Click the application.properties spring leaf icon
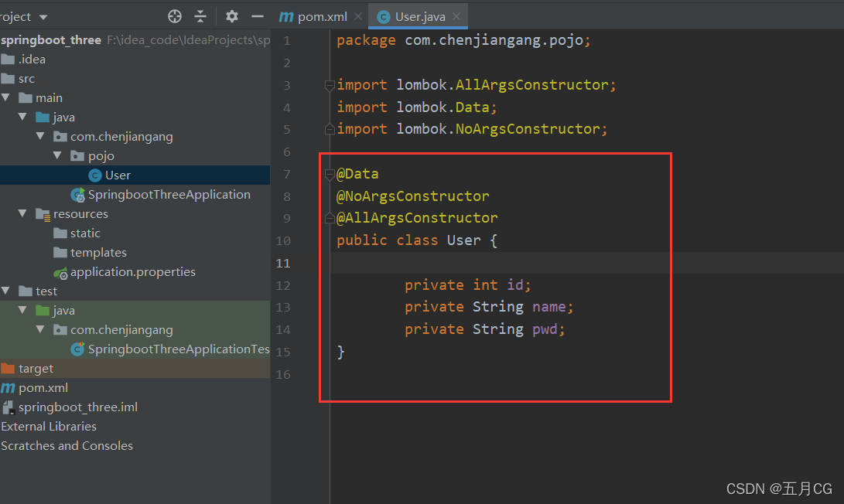The image size is (844, 504). [60, 273]
